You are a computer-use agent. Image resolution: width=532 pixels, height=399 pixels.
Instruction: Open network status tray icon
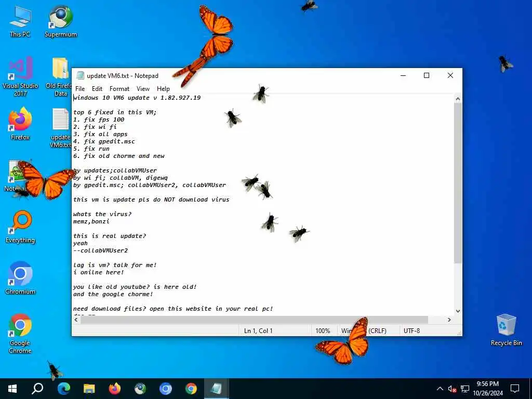pyautogui.click(x=465, y=389)
